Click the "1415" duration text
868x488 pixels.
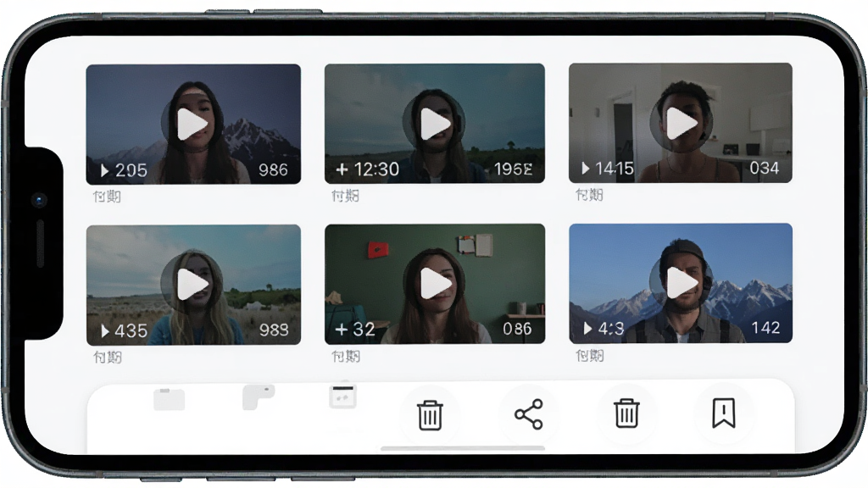pos(615,169)
